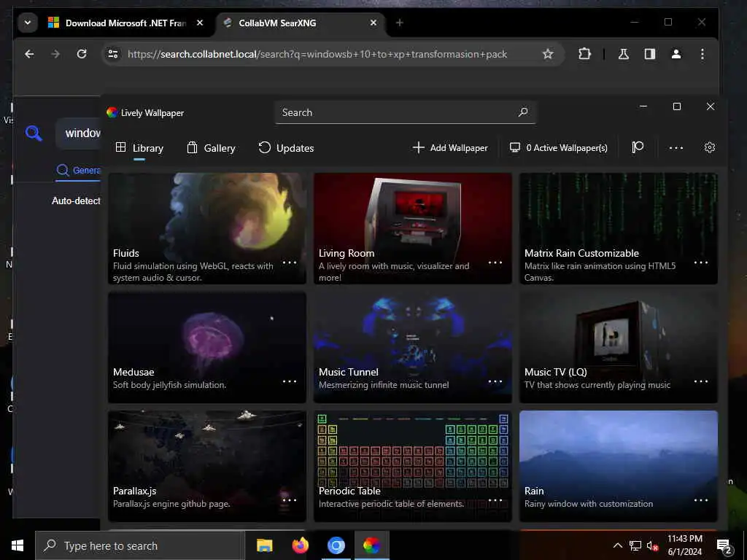
Task: Bookmark this page with the star icon
Action: pos(548,54)
